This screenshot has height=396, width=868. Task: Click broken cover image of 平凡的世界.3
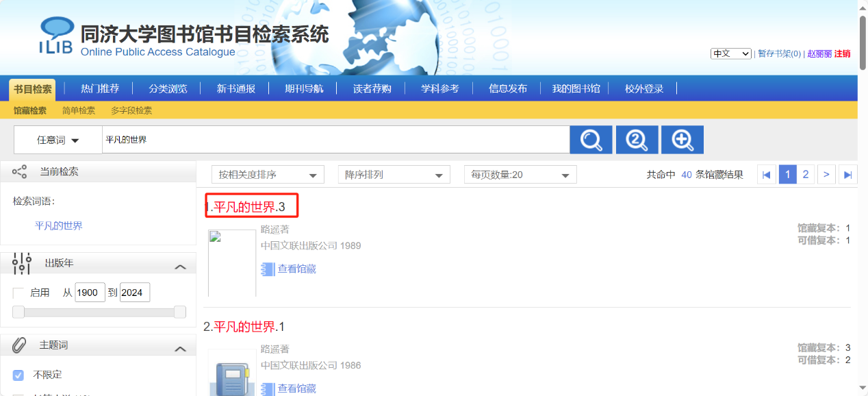(x=232, y=263)
